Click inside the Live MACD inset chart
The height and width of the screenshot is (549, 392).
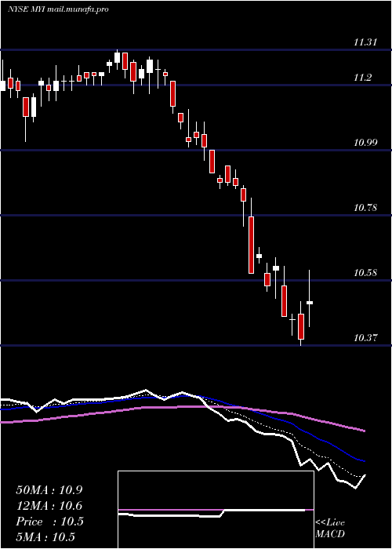(216, 510)
